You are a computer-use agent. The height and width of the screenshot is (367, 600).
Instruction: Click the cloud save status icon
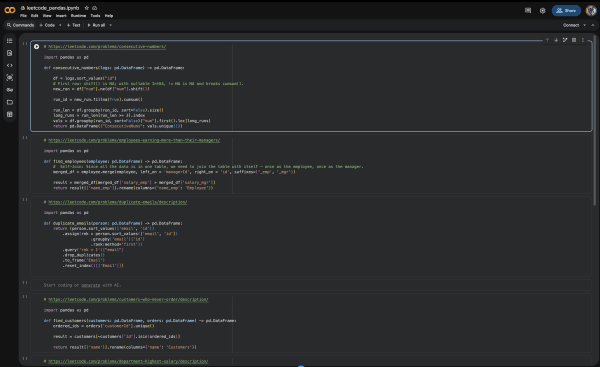coord(95,8)
